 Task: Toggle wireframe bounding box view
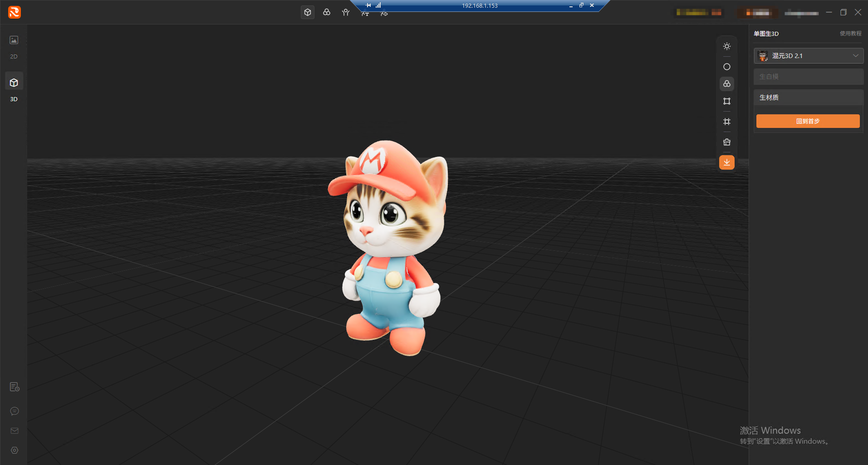pyautogui.click(x=727, y=101)
